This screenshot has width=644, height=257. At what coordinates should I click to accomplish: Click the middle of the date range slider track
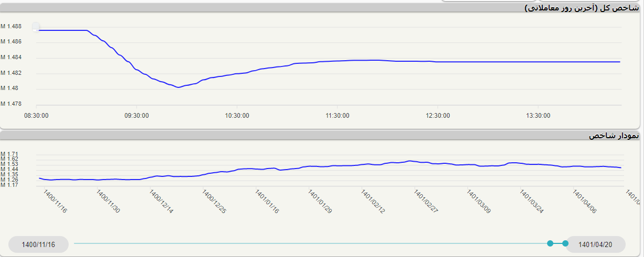[312, 243]
